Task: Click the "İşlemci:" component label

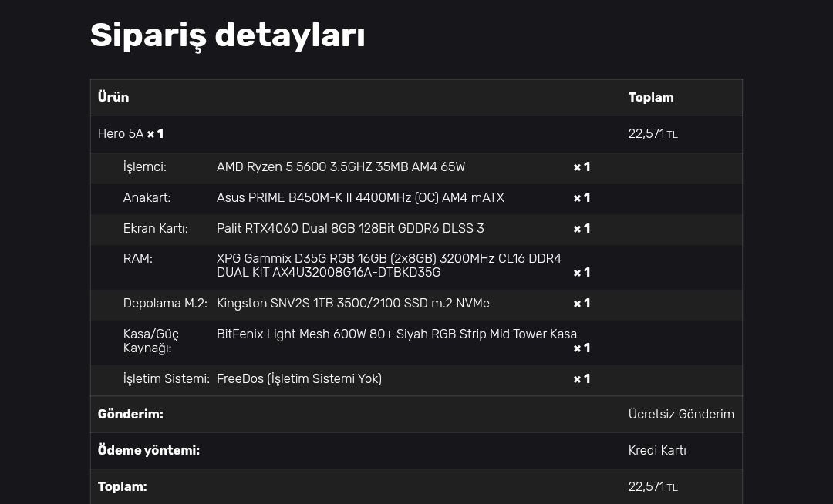Action: (x=145, y=167)
